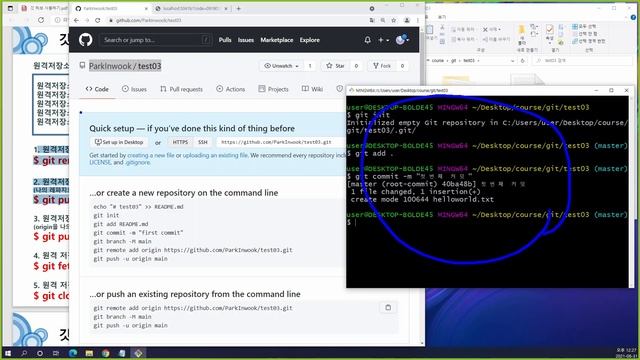Open Explorer help icon
Screen dimensions: 640x360
(633, 17)
